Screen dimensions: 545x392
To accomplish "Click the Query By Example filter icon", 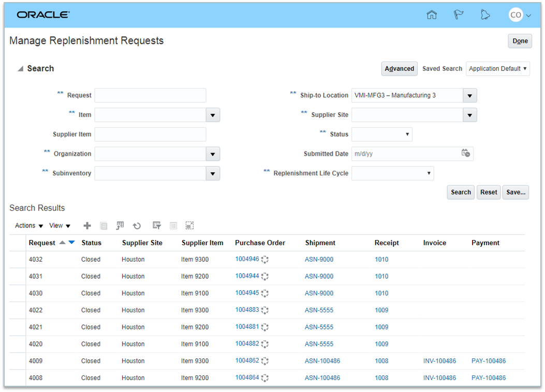I will [x=157, y=226].
